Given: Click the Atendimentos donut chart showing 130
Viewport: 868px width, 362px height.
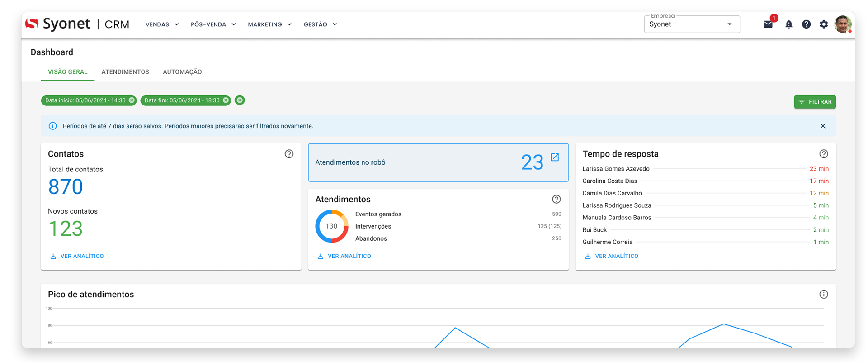Looking at the screenshot, I should (332, 226).
